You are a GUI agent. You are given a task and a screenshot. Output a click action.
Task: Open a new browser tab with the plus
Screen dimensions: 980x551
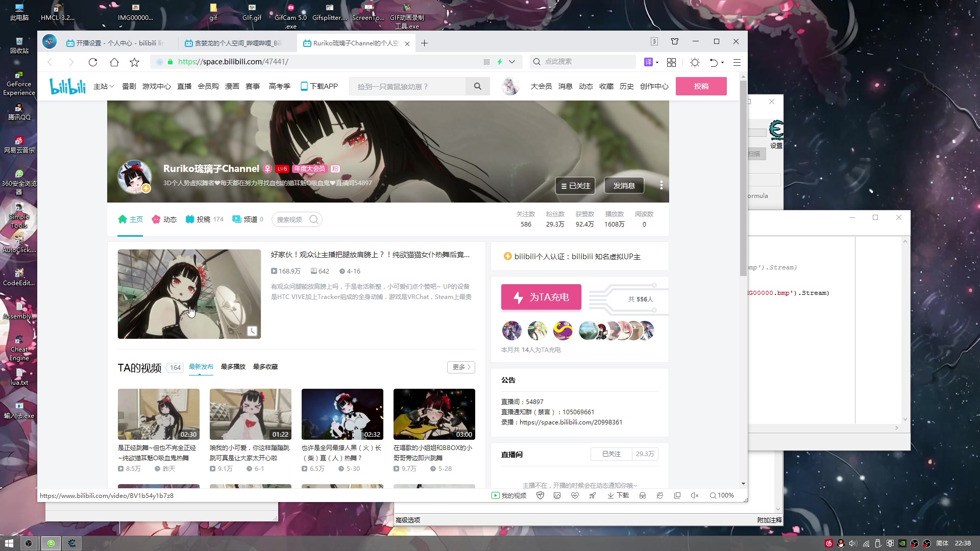tap(424, 43)
